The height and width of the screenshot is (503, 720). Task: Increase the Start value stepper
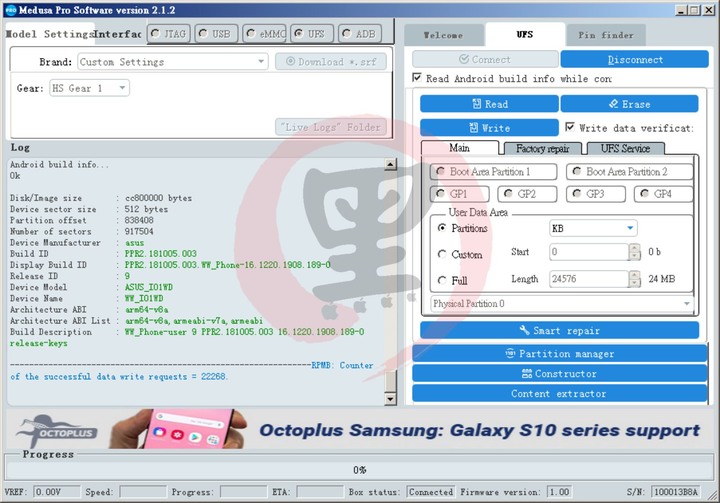[x=635, y=248]
